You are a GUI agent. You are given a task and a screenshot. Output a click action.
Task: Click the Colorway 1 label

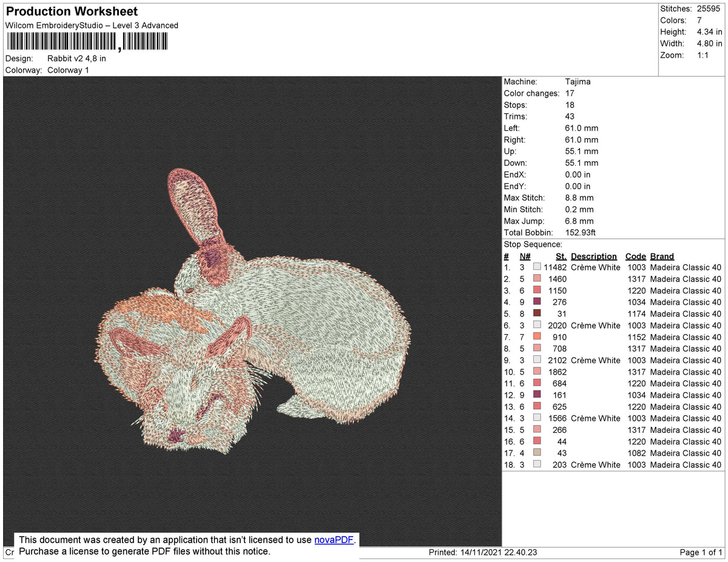coord(68,70)
